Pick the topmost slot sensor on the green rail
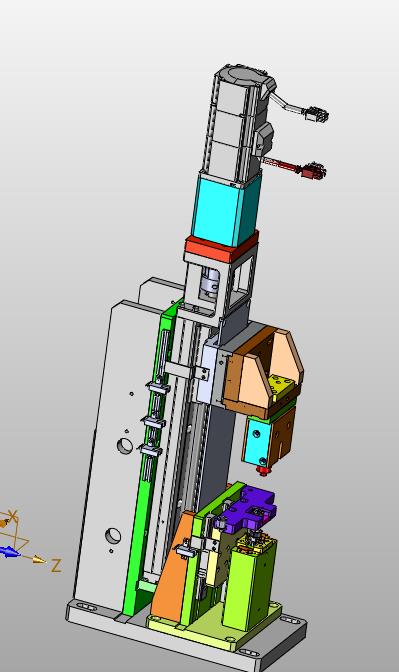Image resolution: width=399 pixels, height=672 pixels. [x=159, y=387]
